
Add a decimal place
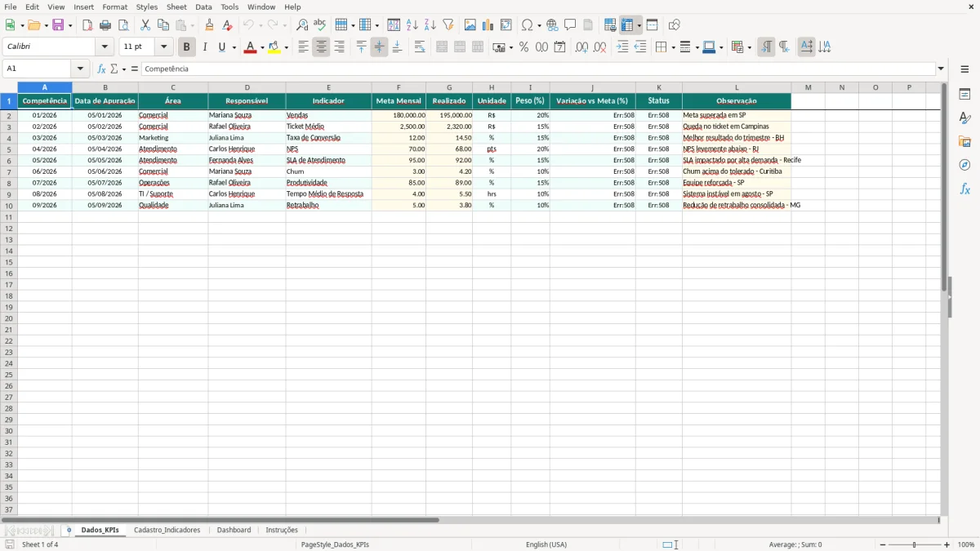(581, 47)
